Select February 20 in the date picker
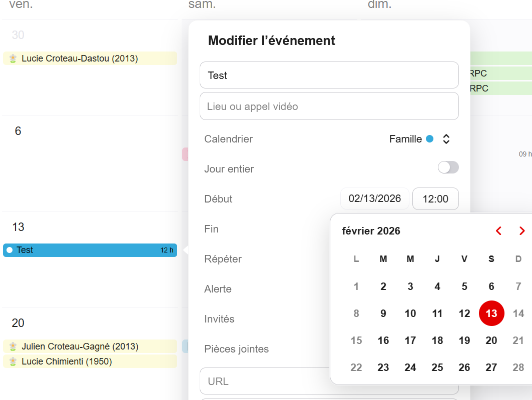 coord(491,340)
